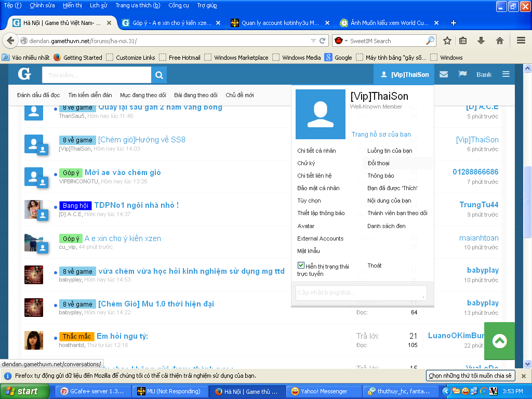Bookmark this page with star icon
Image resolution: width=532 pixels, height=399 pixels.
pos(447,41)
